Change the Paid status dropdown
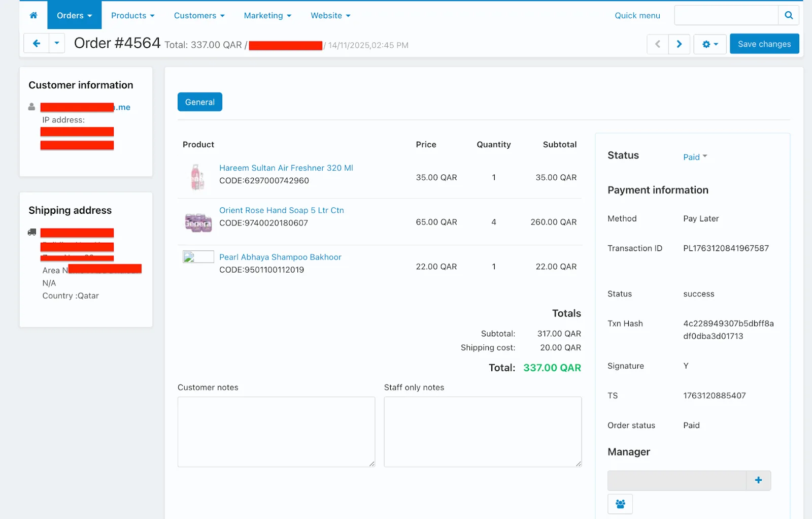Screen dimensions: 812x519 pos(695,157)
